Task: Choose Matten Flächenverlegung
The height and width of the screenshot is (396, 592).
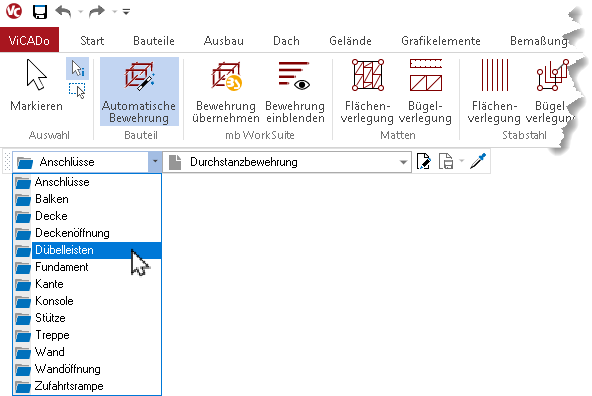Action: tap(367, 91)
